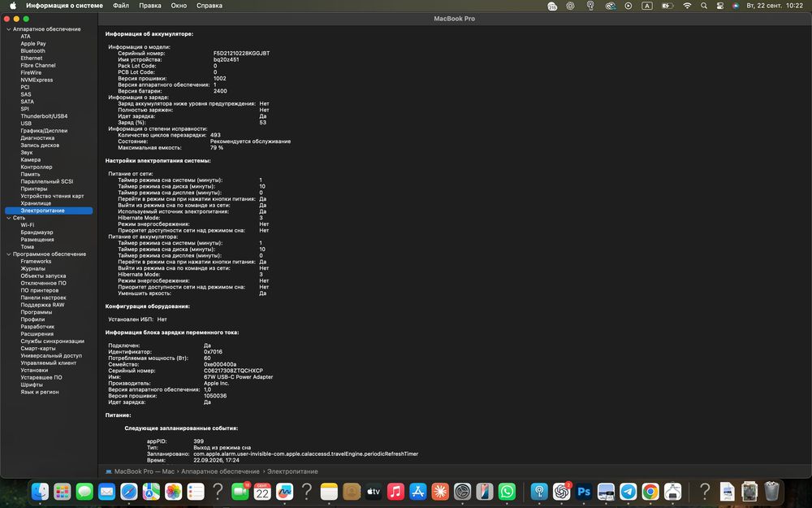Click Электропитание in the bottom path bar
812x508 pixels.
click(x=292, y=471)
